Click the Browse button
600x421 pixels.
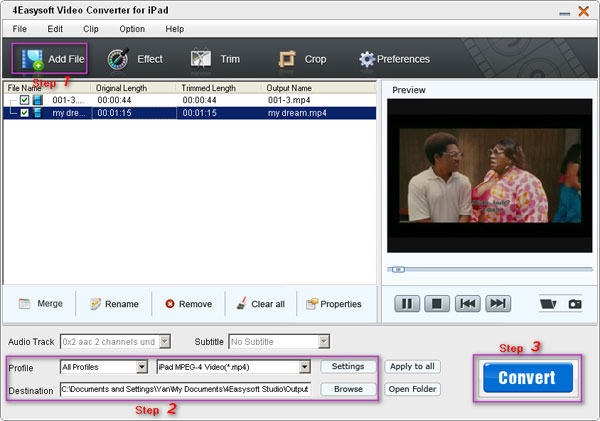point(348,389)
